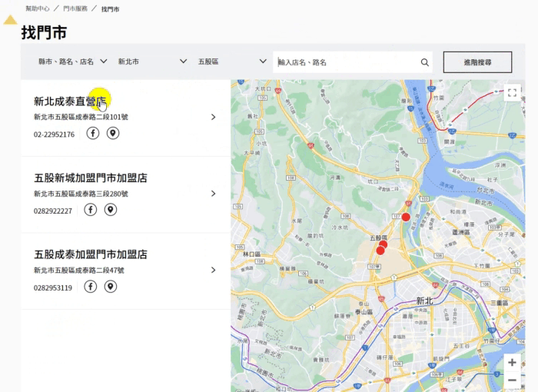Click the northernmost red store marker on the map
This screenshot has height=392, width=538.
406,217
